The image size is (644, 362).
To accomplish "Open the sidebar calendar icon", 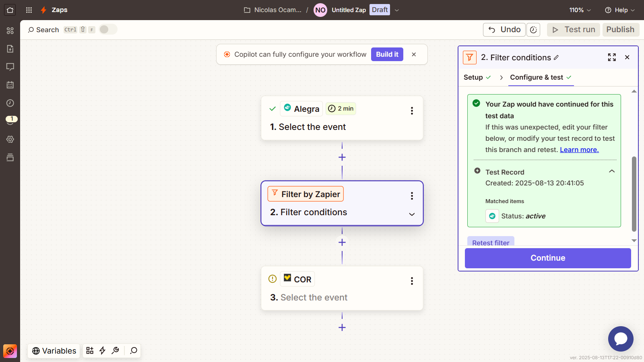I will pyautogui.click(x=10, y=85).
